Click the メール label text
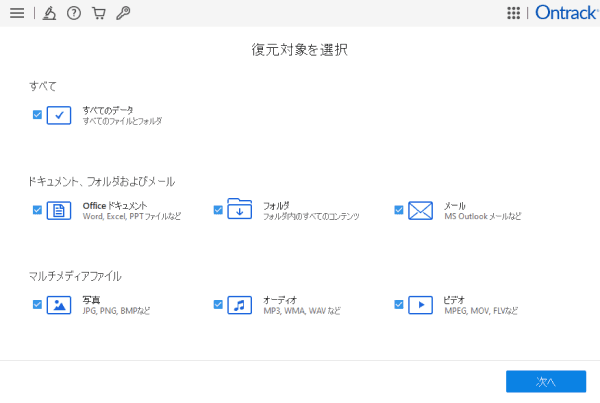Screen dimensions: 600x403 pos(455,206)
